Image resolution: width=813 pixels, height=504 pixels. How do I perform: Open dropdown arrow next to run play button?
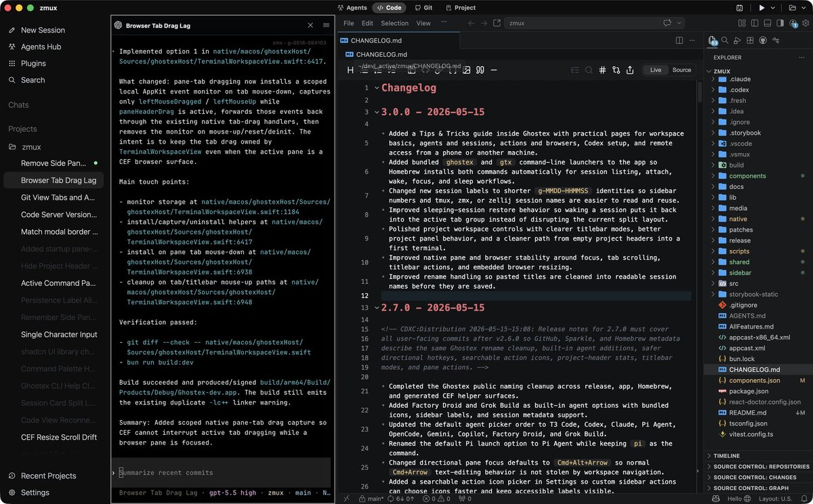[772, 7]
